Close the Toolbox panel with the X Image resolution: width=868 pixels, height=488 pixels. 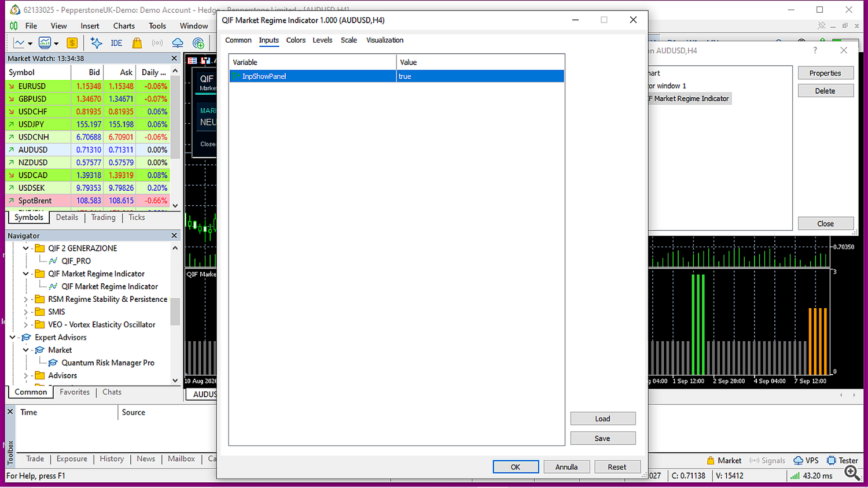[10, 412]
